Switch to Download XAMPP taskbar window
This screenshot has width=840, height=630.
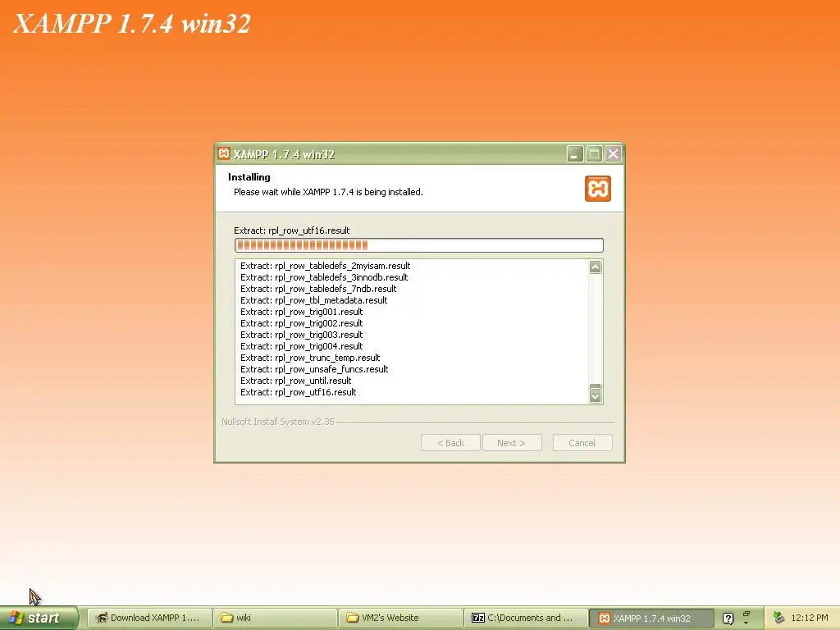click(x=149, y=618)
